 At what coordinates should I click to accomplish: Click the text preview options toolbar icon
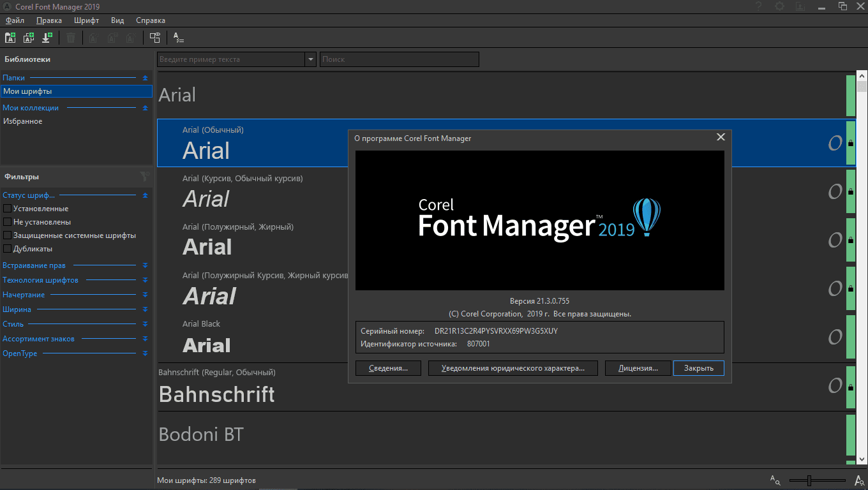coord(179,38)
